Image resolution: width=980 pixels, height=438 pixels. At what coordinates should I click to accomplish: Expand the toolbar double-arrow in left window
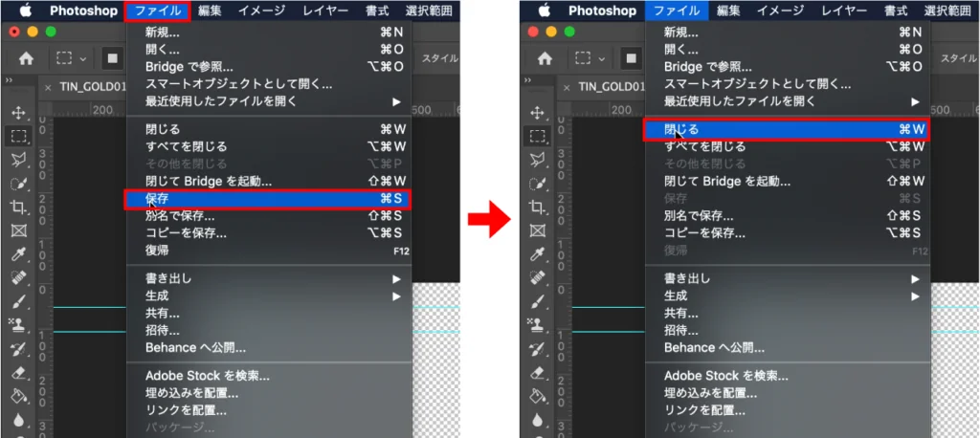(x=10, y=80)
